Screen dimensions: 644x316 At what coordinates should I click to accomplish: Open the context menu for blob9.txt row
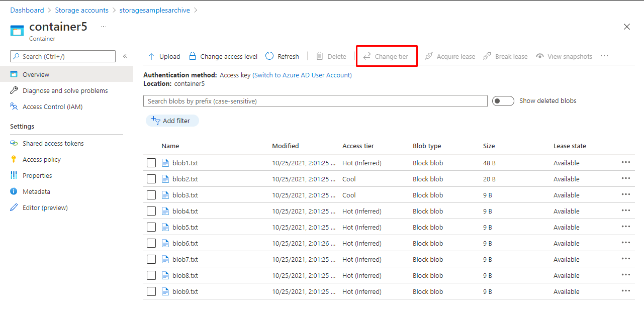pos(626,291)
